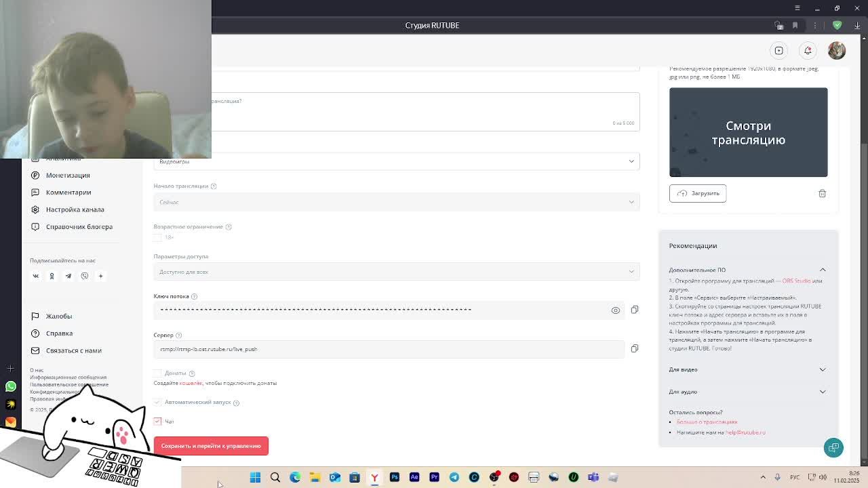This screenshot has width=868, height=488.
Task: Open the Viber social link
Action: (85, 276)
